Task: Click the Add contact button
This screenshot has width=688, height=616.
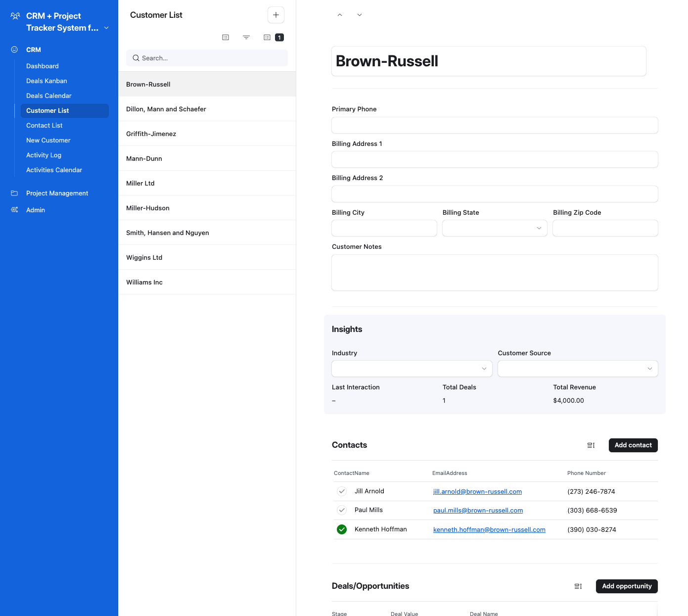Action: [x=633, y=445]
